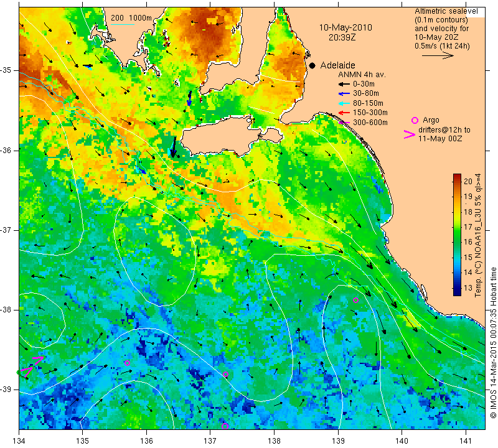Click longitude axis label 141

tap(466, 441)
